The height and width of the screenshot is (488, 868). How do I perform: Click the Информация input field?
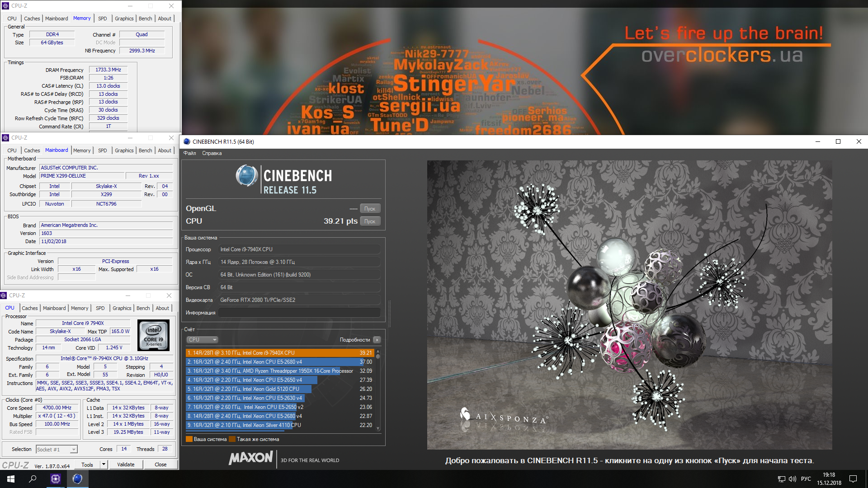(299, 313)
